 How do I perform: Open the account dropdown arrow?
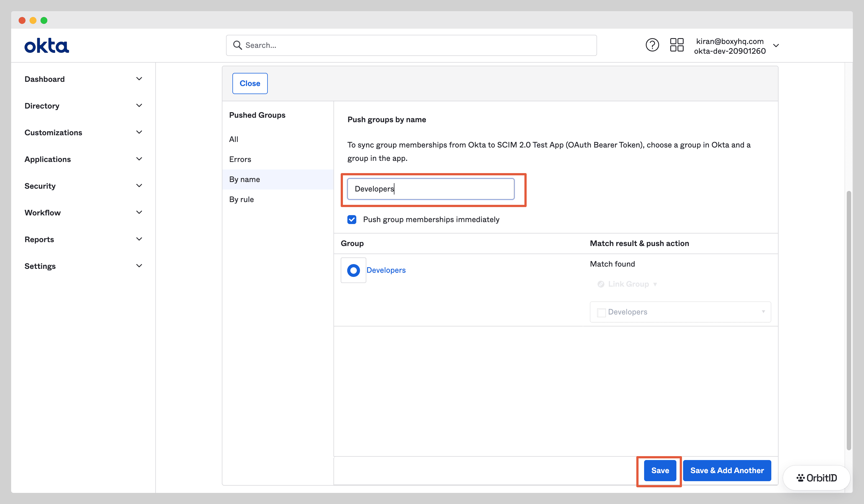click(776, 46)
